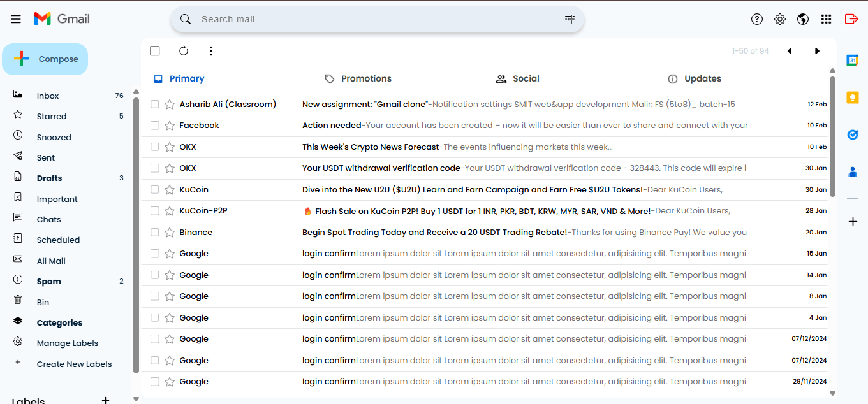Check the Binance email checkbox
868x404 pixels.
[x=154, y=233]
